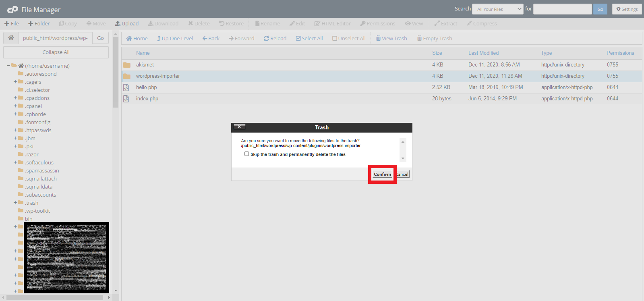Go Up One Level in directory
644x301 pixels.
(x=175, y=39)
